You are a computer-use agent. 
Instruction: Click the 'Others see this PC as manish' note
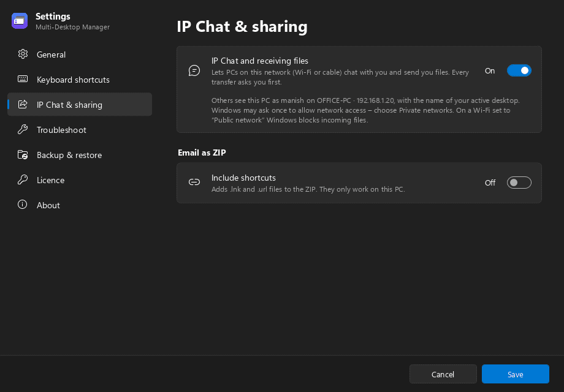(x=365, y=110)
